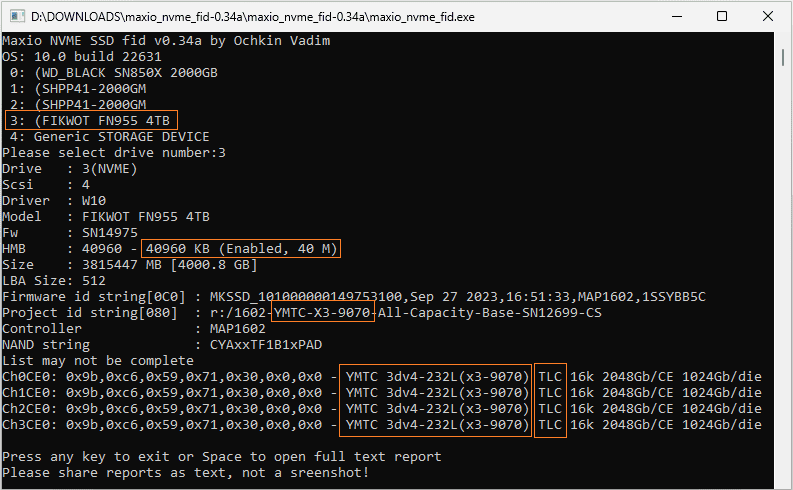The image size is (793, 490).
Task: Click the vertical scrollbar thumb
Action: pos(783,57)
